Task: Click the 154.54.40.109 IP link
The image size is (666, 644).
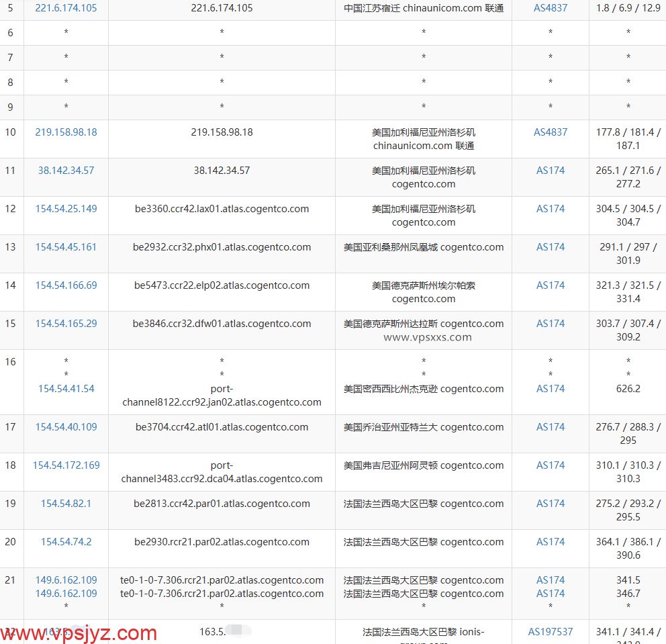Action: click(x=66, y=426)
